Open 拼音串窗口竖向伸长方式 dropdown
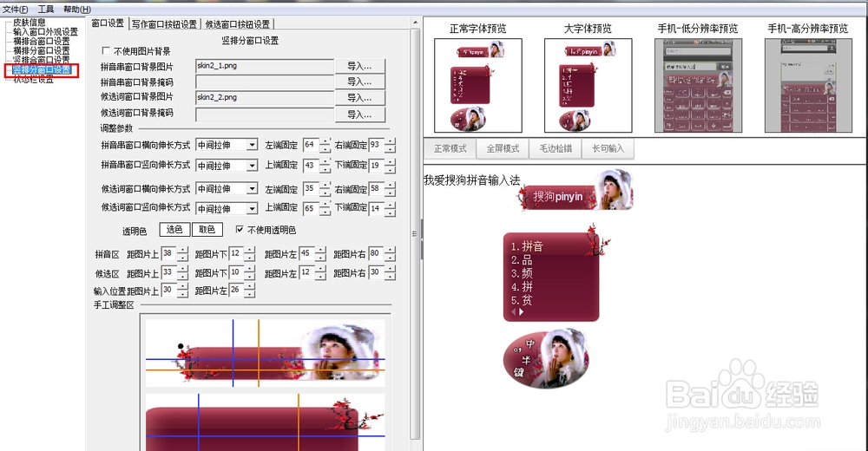This screenshot has width=868, height=451. tap(252, 166)
